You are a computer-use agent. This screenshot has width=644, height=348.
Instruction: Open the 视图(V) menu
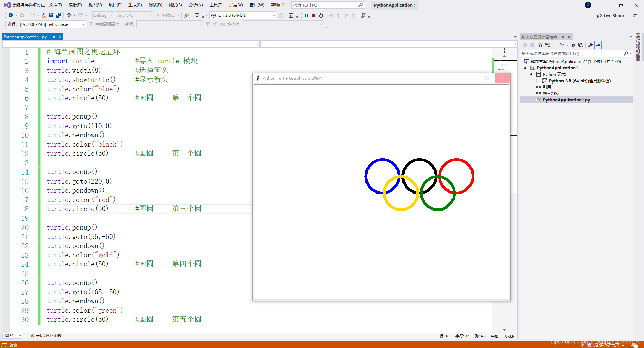click(95, 5)
